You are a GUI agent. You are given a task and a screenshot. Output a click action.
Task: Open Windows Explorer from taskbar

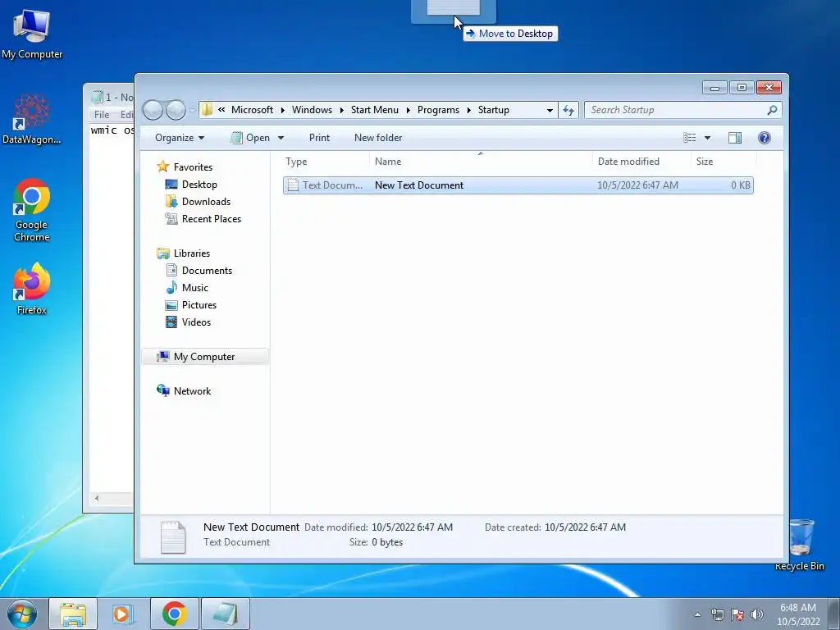click(x=73, y=614)
